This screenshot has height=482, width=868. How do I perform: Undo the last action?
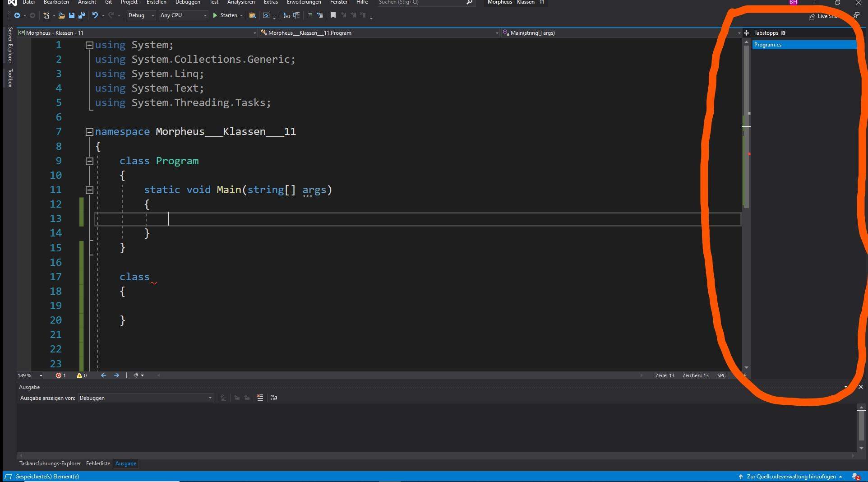(95, 15)
